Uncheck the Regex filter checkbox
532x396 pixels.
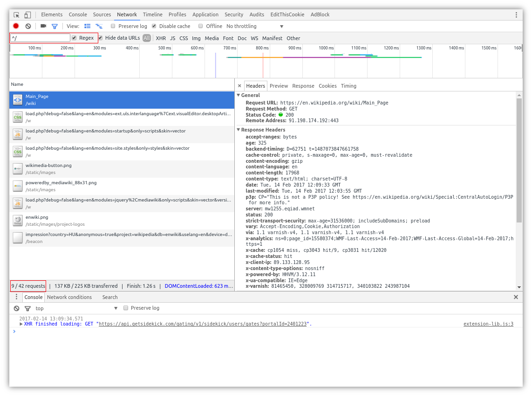74,38
